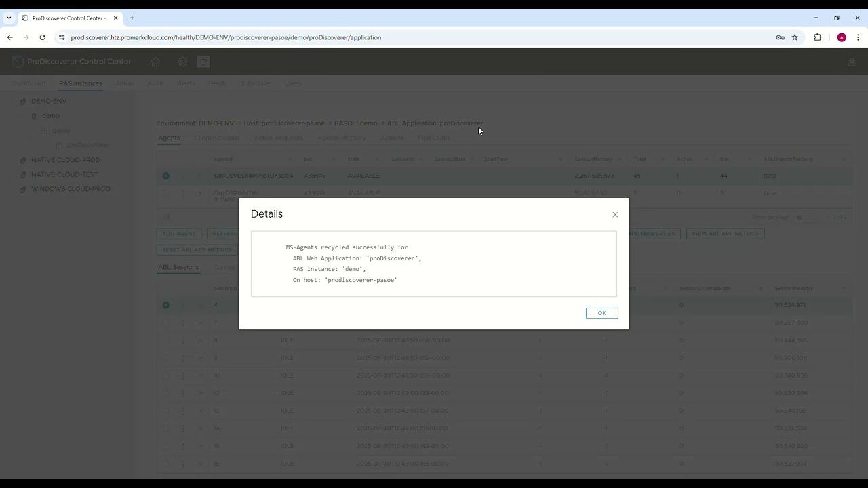868x488 pixels.
Task: Select checkbox for session 14 row
Action: (165, 428)
